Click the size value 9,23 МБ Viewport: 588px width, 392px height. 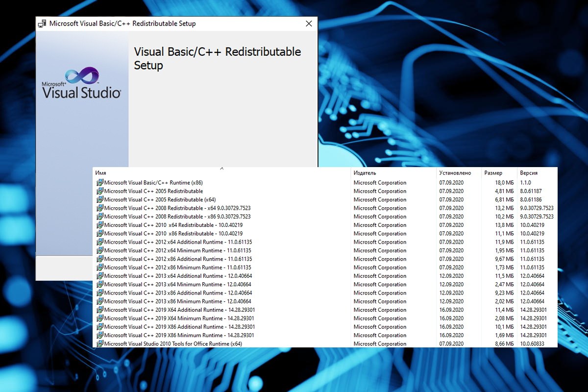click(x=503, y=293)
